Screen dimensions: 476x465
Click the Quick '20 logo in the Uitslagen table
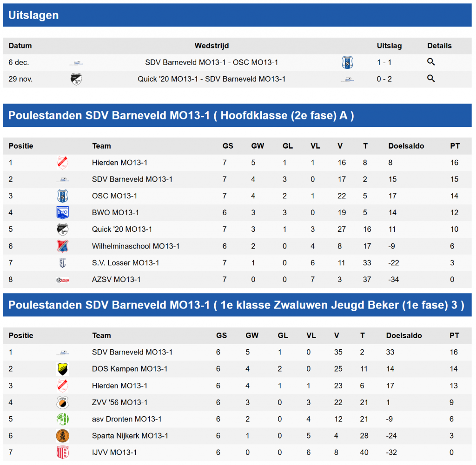77,79
